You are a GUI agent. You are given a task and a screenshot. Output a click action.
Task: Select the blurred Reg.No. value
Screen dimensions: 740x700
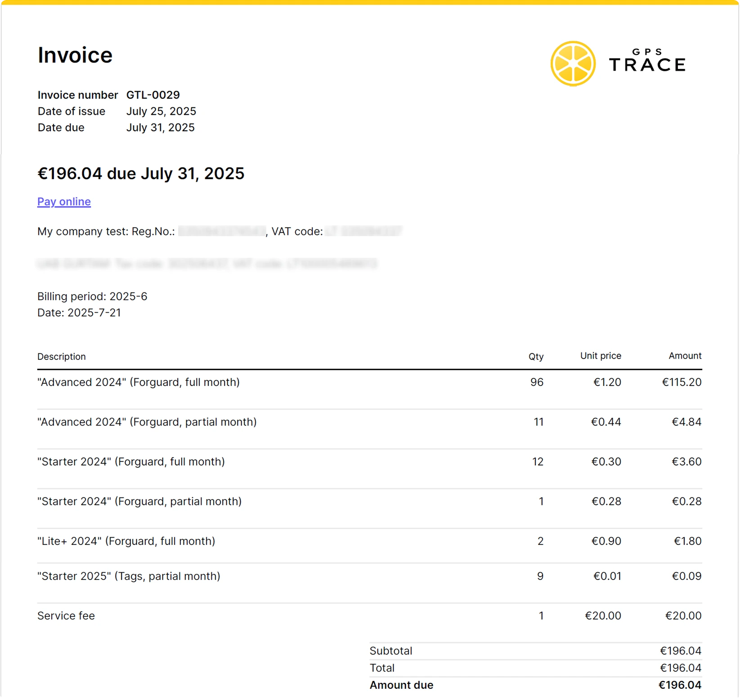(x=220, y=231)
